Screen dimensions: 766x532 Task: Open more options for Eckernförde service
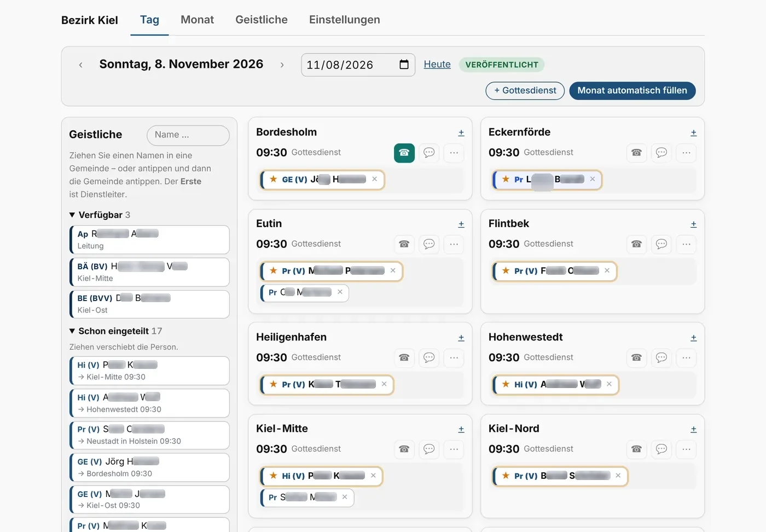(x=687, y=153)
